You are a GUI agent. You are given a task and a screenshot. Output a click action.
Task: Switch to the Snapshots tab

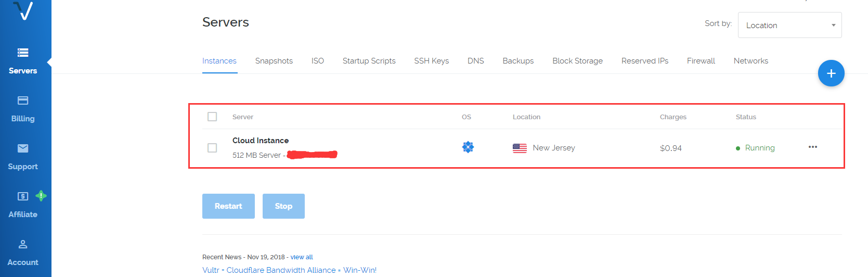pos(274,61)
